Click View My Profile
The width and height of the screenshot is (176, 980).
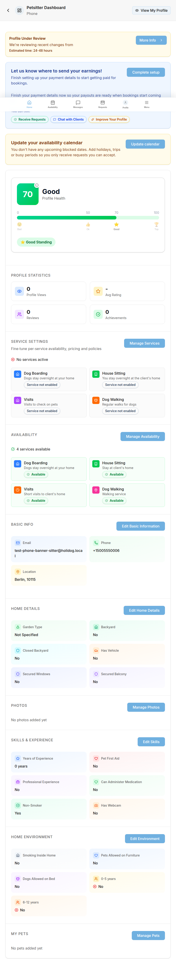(151, 10)
